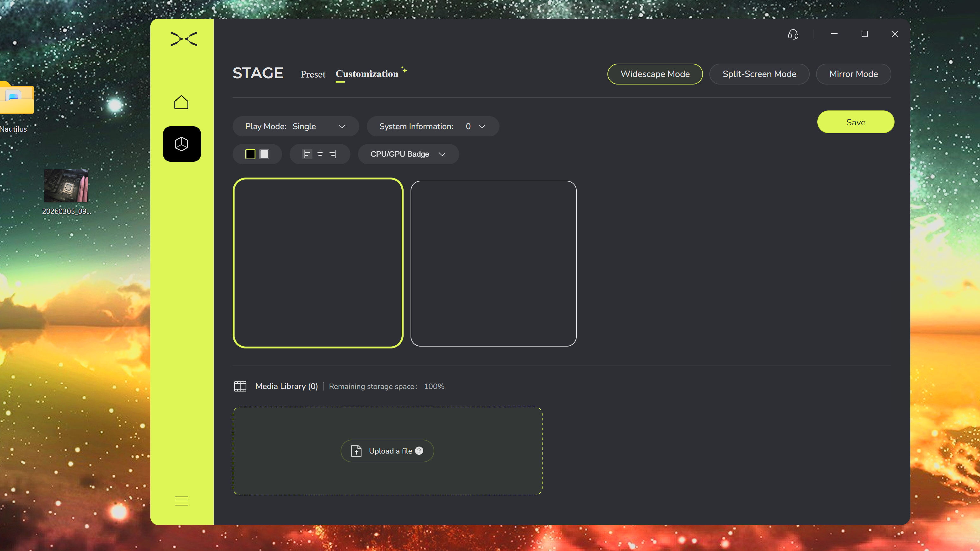This screenshot has height=551, width=980.
Task: Select the left-align layout icon
Action: tap(307, 154)
